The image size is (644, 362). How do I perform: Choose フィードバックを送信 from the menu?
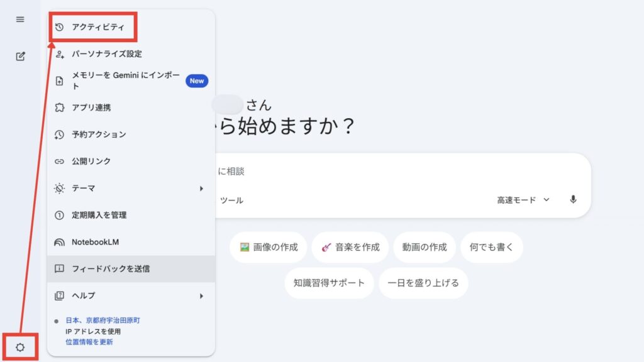[110, 269]
